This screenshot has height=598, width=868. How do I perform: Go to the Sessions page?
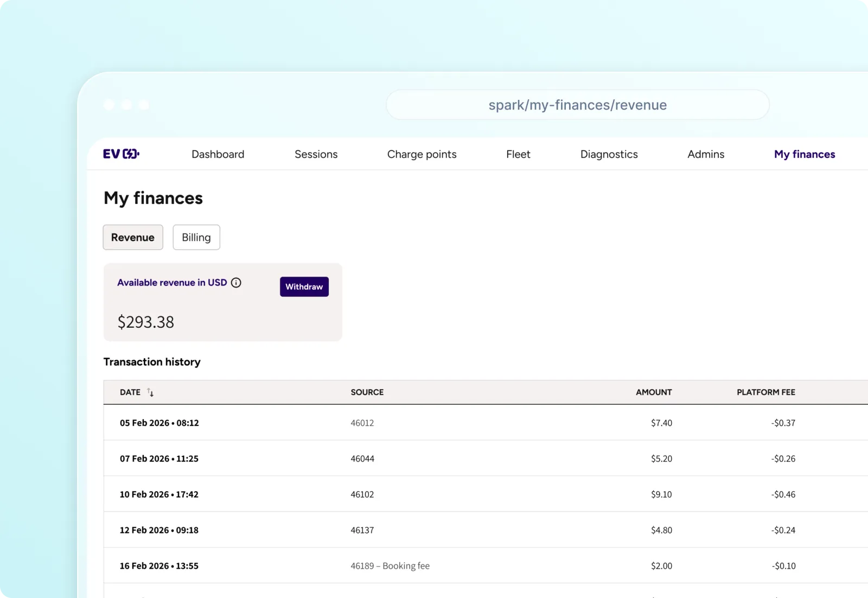point(316,154)
